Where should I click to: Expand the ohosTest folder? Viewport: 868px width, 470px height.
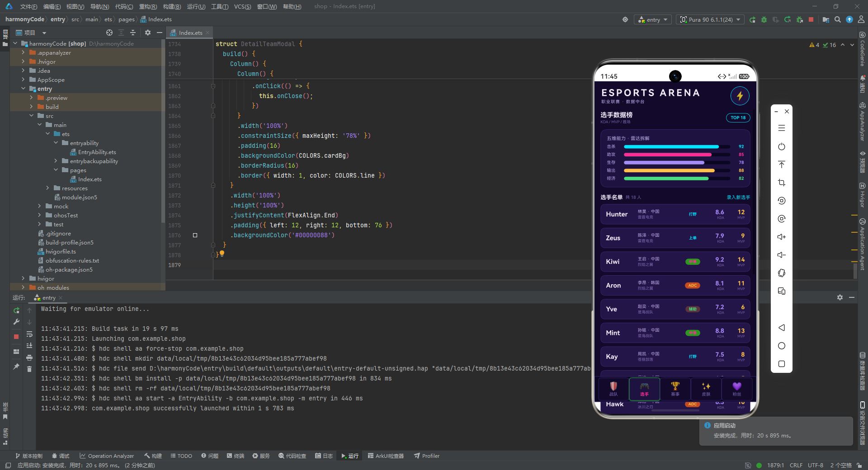click(x=40, y=215)
